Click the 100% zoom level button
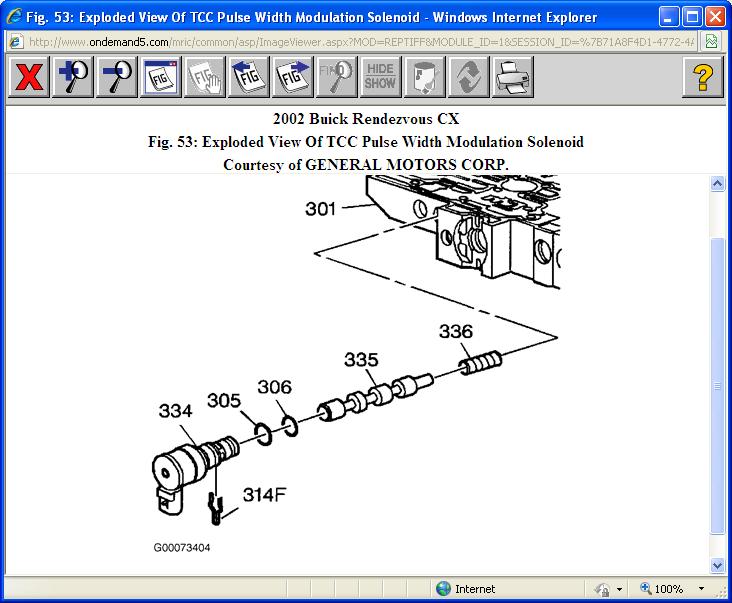 [661, 589]
